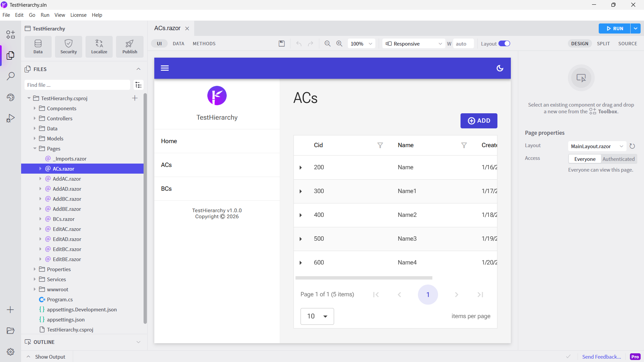Select Authenticated access option
The width and height of the screenshot is (644, 362).
point(618,159)
